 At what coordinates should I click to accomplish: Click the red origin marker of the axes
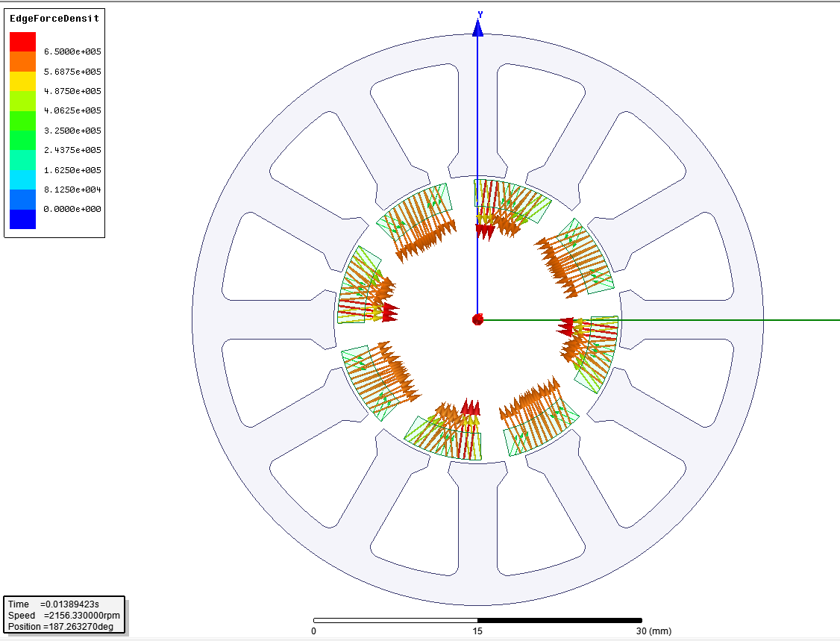478,320
